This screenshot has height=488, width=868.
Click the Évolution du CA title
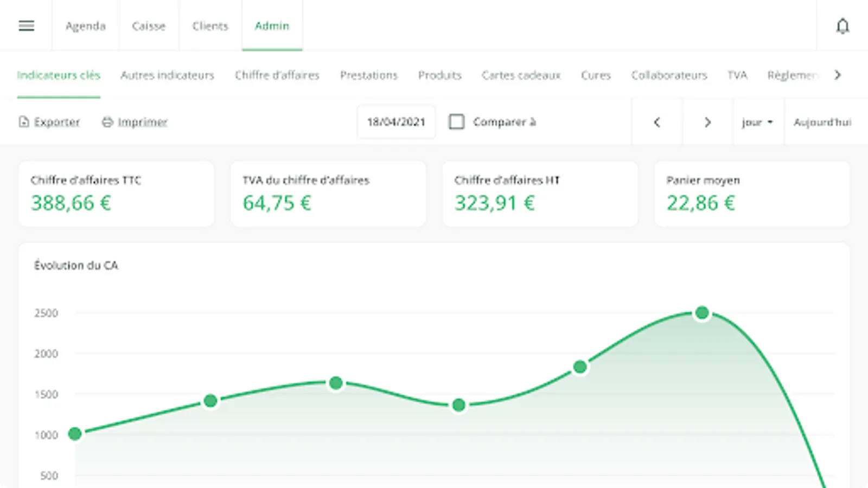click(x=76, y=265)
